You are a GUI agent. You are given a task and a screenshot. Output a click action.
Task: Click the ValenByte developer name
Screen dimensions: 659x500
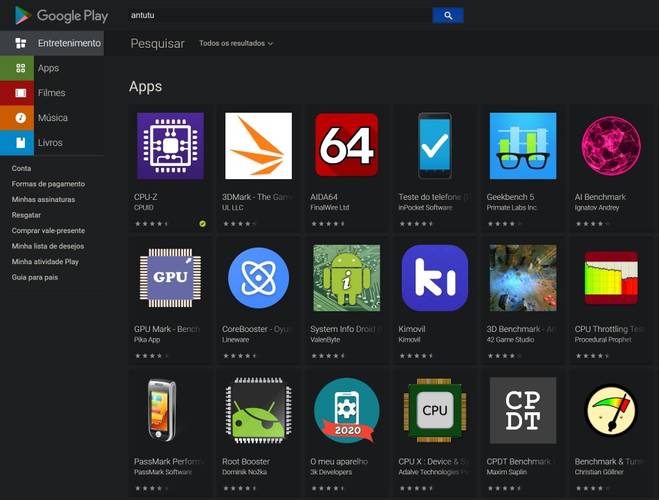pos(325,339)
